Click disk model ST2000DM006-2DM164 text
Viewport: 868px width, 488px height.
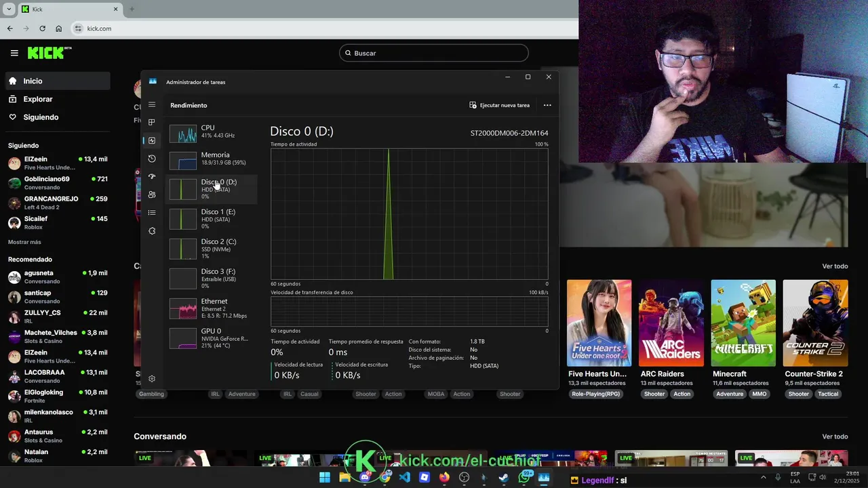(x=509, y=133)
